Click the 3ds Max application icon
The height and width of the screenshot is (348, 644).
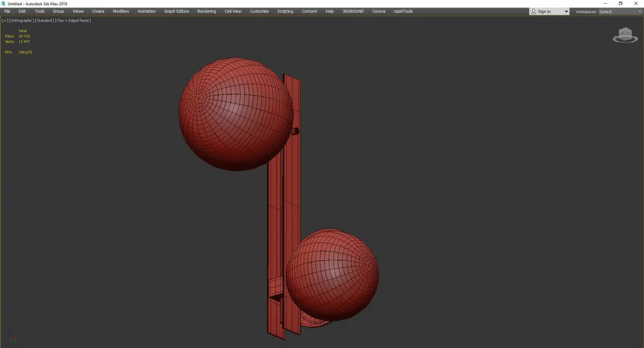tap(3, 3)
